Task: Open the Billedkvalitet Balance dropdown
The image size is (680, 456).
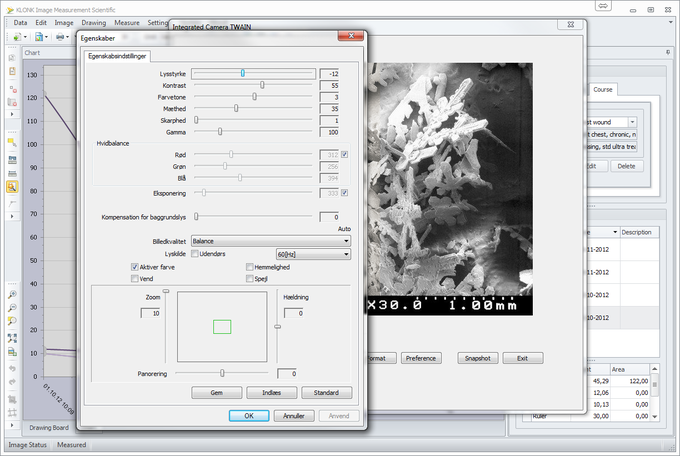Action: point(271,241)
